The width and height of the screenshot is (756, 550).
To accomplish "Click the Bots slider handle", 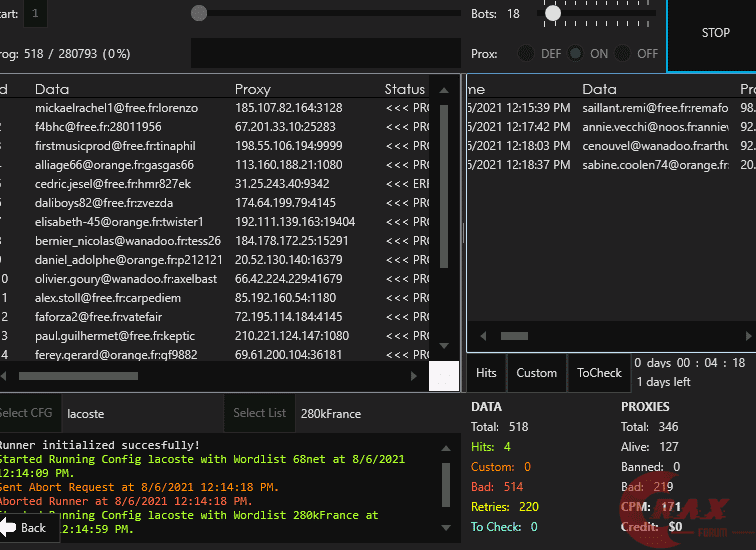I will (x=553, y=14).
